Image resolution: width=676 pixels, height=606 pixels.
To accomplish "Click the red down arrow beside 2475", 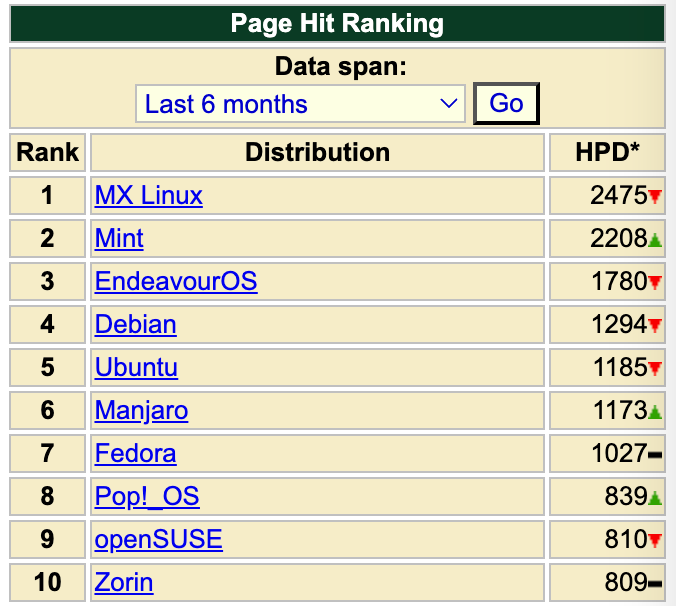I will coord(655,197).
